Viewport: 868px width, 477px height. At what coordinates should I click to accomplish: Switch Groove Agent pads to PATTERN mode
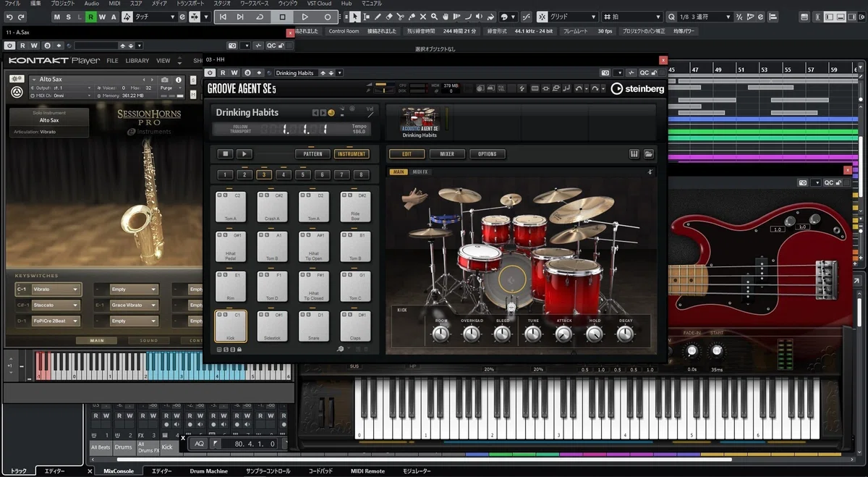(312, 154)
